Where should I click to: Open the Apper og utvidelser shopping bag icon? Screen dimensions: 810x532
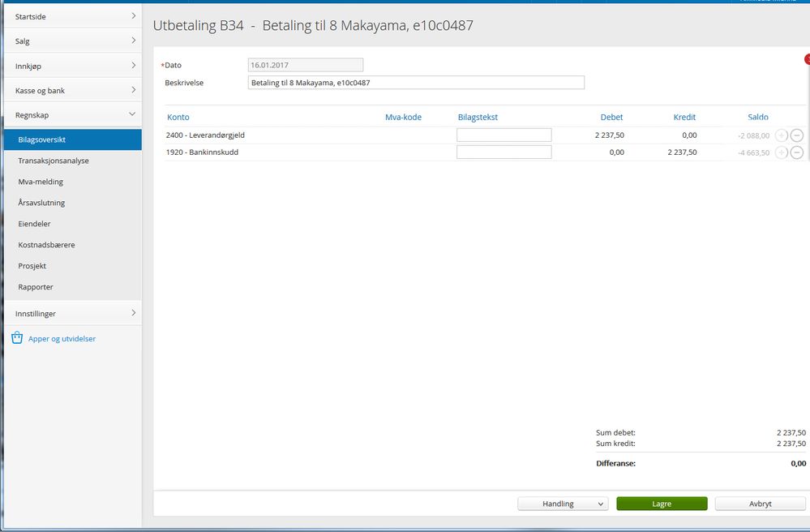(17, 338)
